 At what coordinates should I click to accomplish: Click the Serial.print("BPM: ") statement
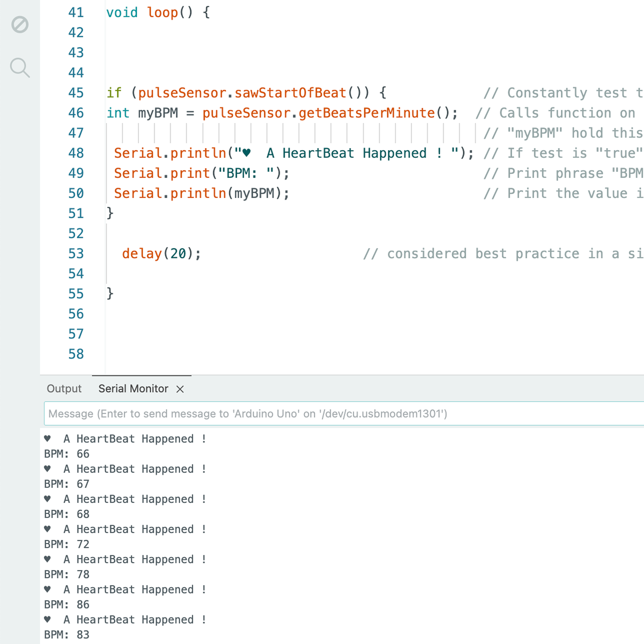(201, 173)
